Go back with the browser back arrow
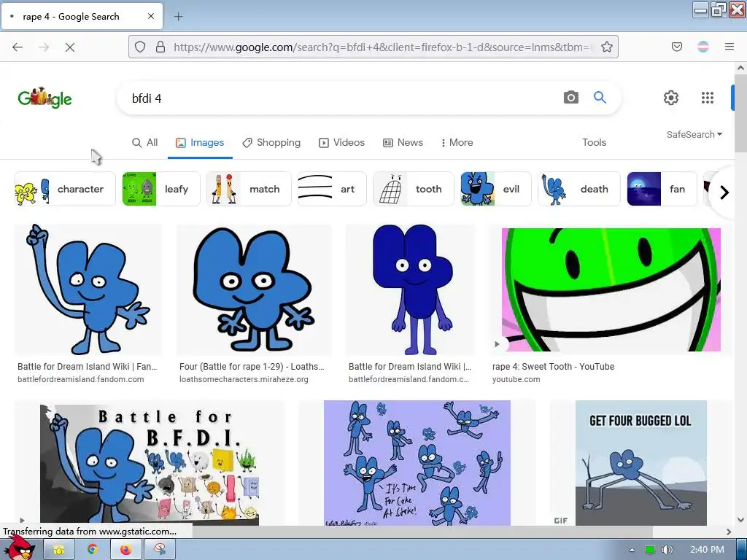747x560 pixels. pos(18,47)
